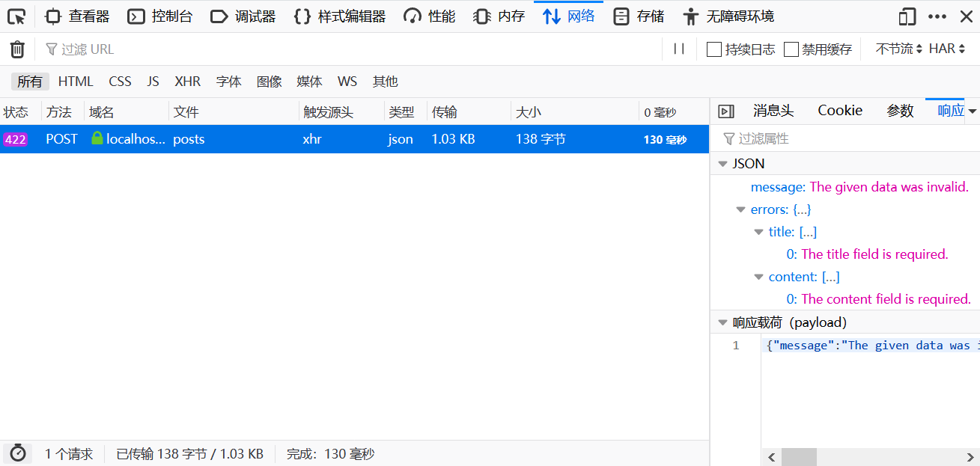Open the 无障碍环境 accessibility panel
The width and height of the screenshot is (980, 466).
coord(728,16)
